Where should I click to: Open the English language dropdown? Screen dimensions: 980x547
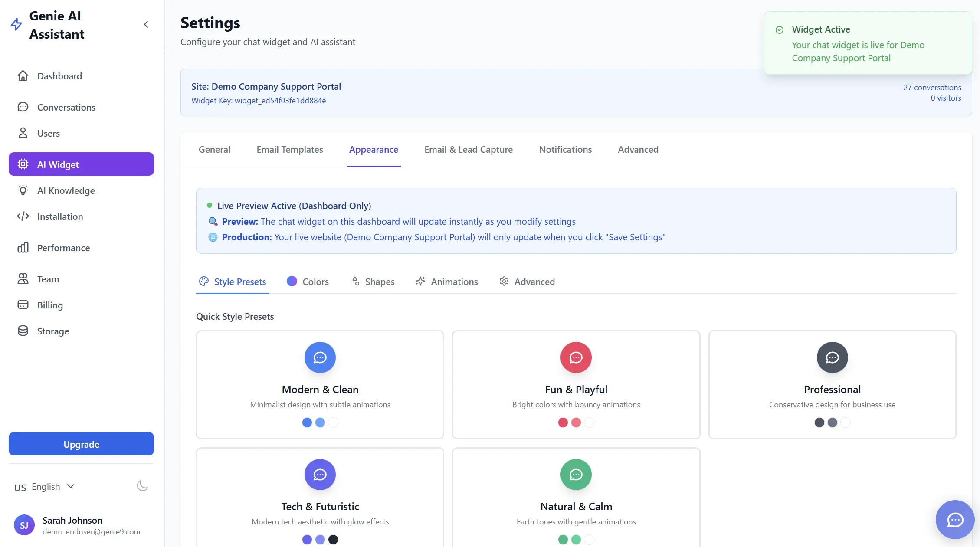(45, 487)
